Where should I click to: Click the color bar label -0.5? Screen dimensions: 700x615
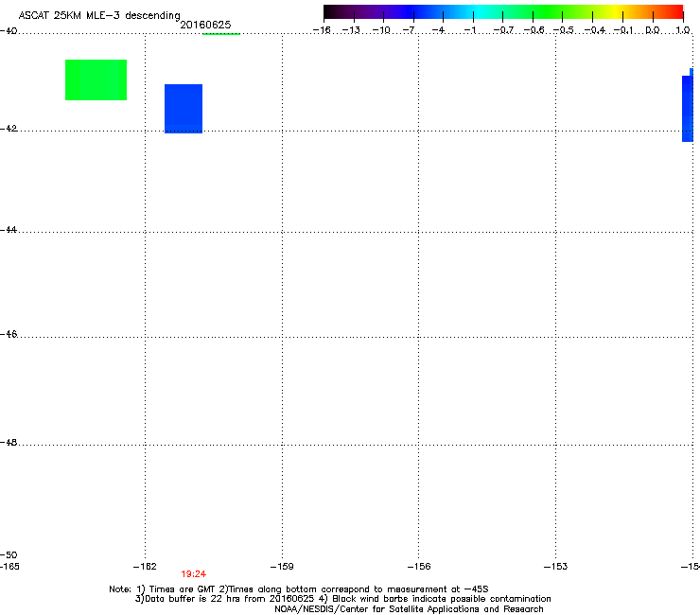point(564,30)
